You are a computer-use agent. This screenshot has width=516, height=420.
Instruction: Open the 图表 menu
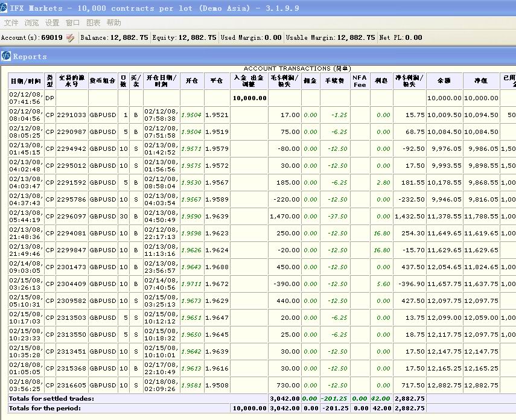(x=93, y=23)
